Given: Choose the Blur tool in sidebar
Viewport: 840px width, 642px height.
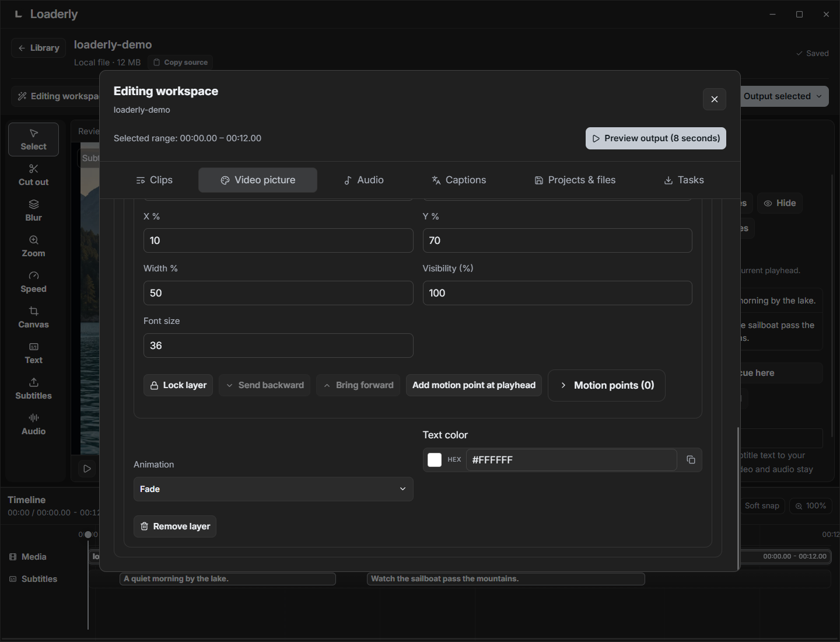Looking at the screenshot, I should (x=33, y=211).
